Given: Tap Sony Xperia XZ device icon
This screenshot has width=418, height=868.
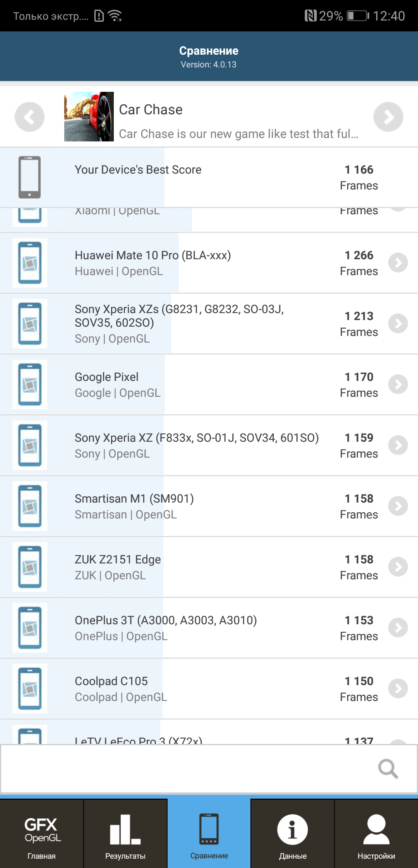Looking at the screenshot, I should [x=30, y=445].
